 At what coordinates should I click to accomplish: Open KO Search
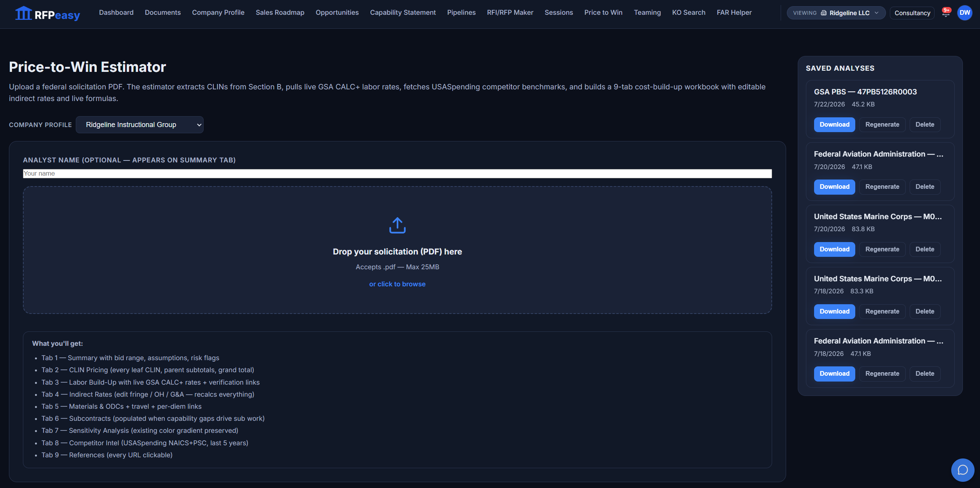[689, 12]
